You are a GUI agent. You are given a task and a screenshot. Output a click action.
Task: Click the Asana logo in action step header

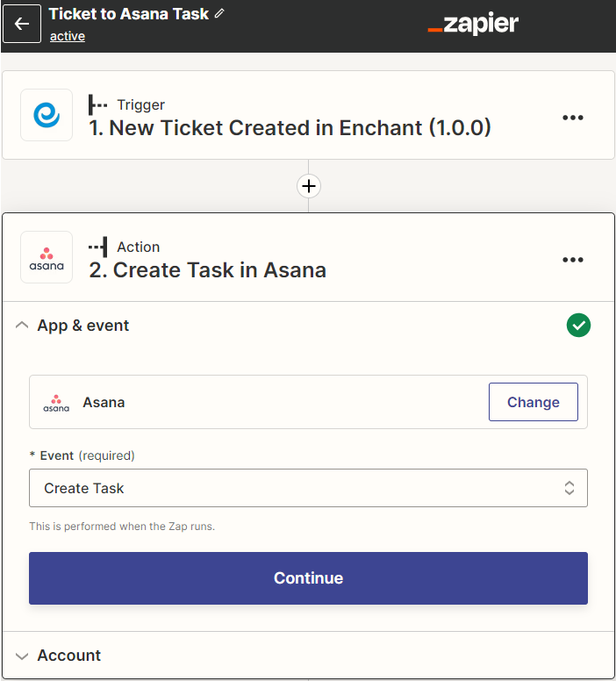click(47, 257)
